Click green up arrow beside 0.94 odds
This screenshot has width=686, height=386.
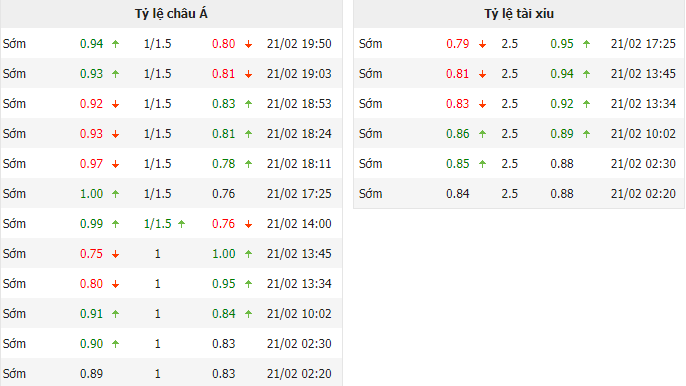point(116,44)
